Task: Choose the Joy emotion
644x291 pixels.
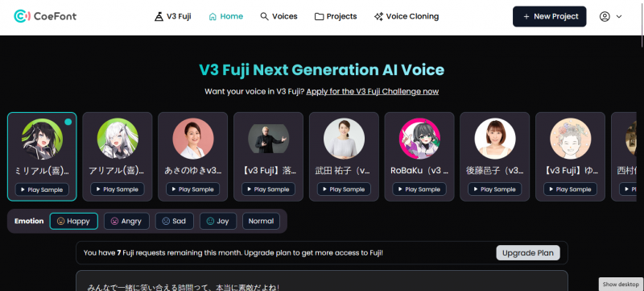Action: point(218,221)
